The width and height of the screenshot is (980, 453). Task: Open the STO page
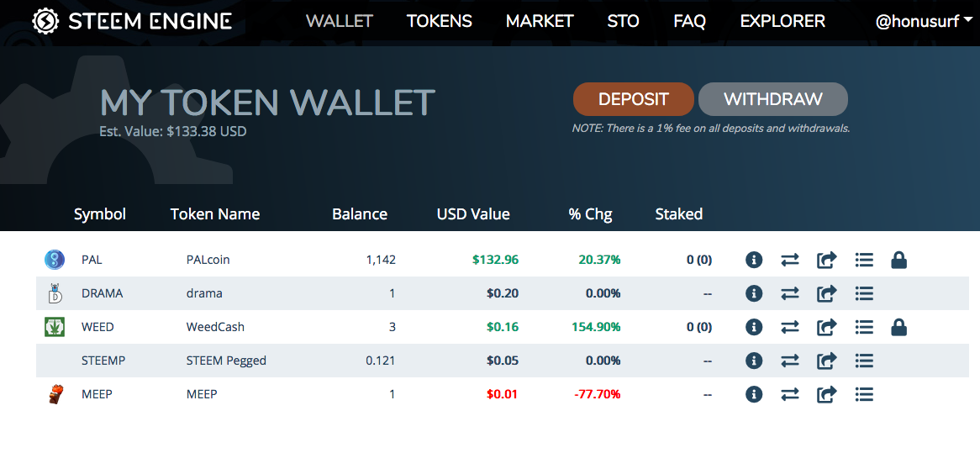[x=623, y=21]
